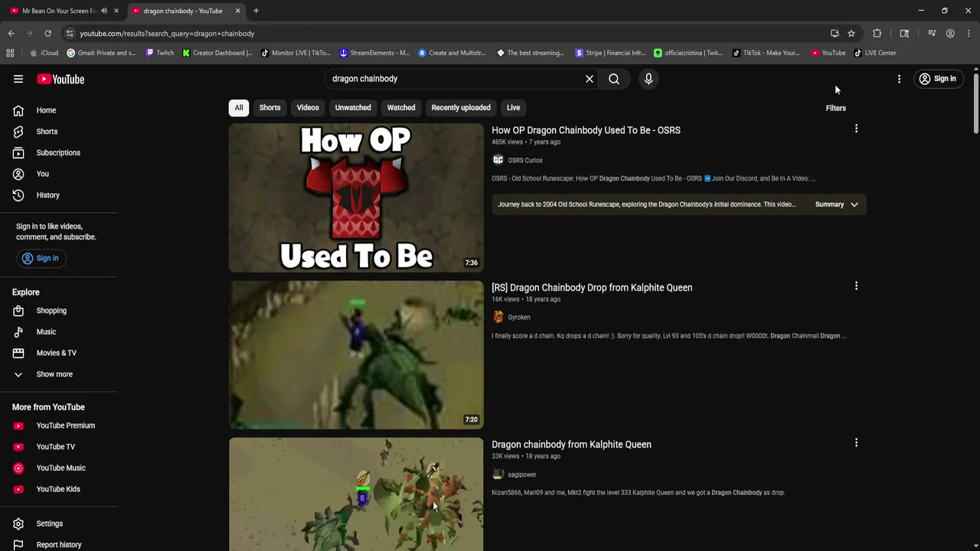This screenshot has width=980, height=551.
Task: Open more options for [RS] Dragon Chainbody Drop video
Action: (856, 285)
